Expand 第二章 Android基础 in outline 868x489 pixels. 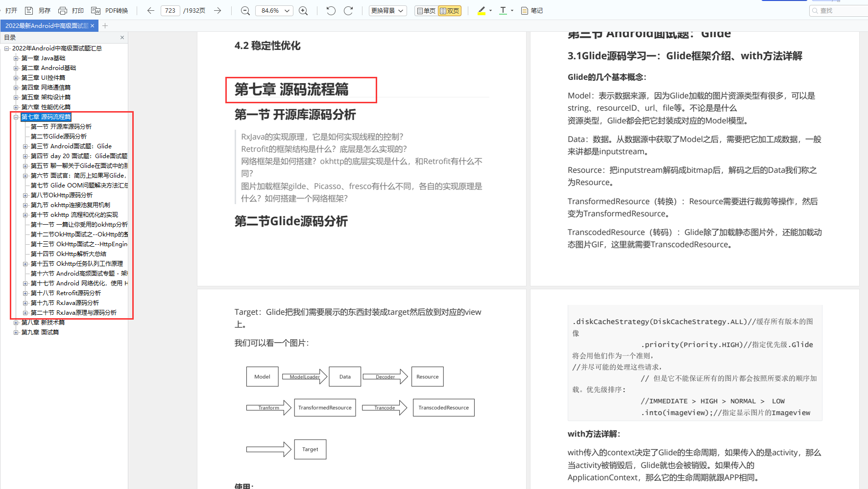point(16,68)
